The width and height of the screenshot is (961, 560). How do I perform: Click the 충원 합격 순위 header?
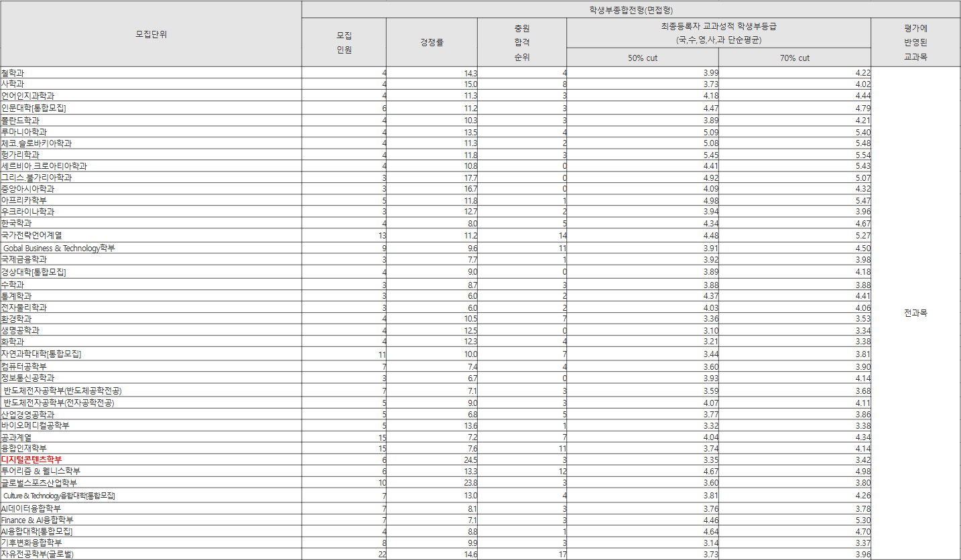point(521,42)
